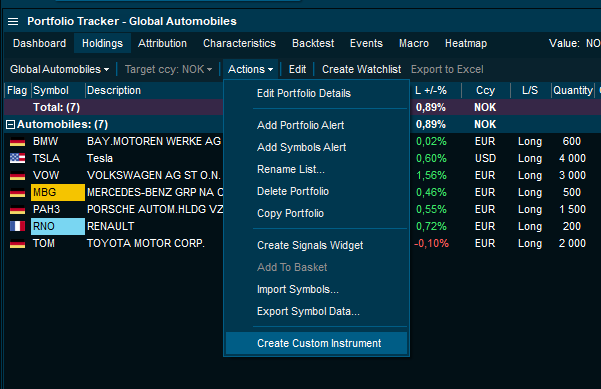The width and height of the screenshot is (601, 389).
Task: Select the Holdings tab
Action: click(102, 43)
